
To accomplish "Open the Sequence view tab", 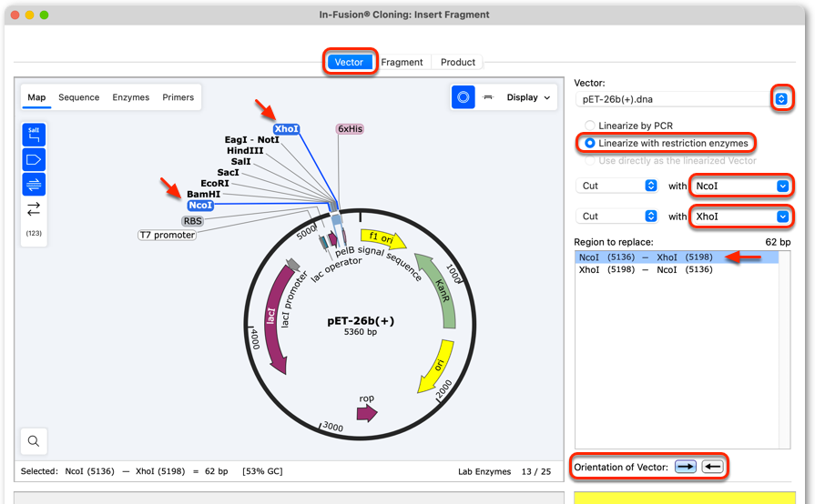I will coord(79,97).
